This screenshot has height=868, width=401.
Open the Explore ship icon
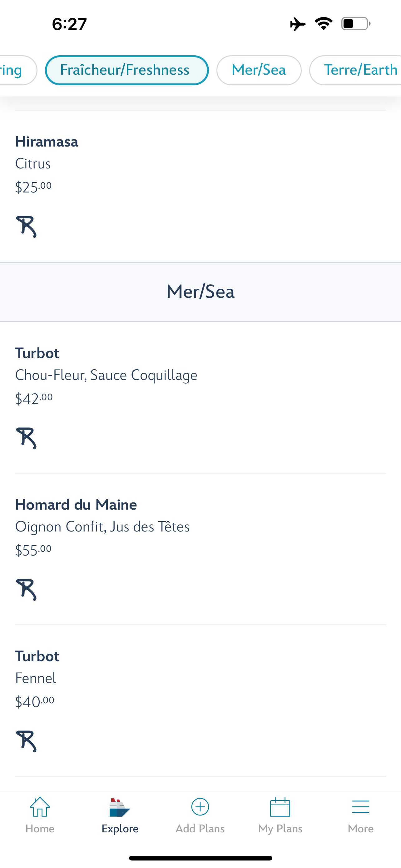pyautogui.click(x=120, y=808)
